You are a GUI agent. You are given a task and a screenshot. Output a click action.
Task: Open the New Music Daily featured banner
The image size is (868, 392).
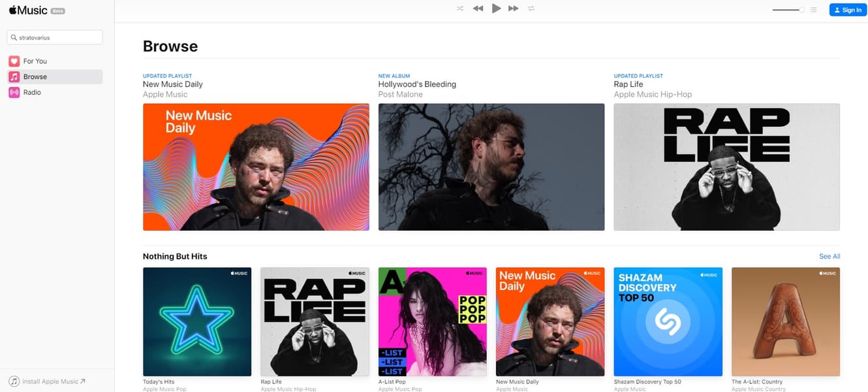pyautogui.click(x=256, y=167)
